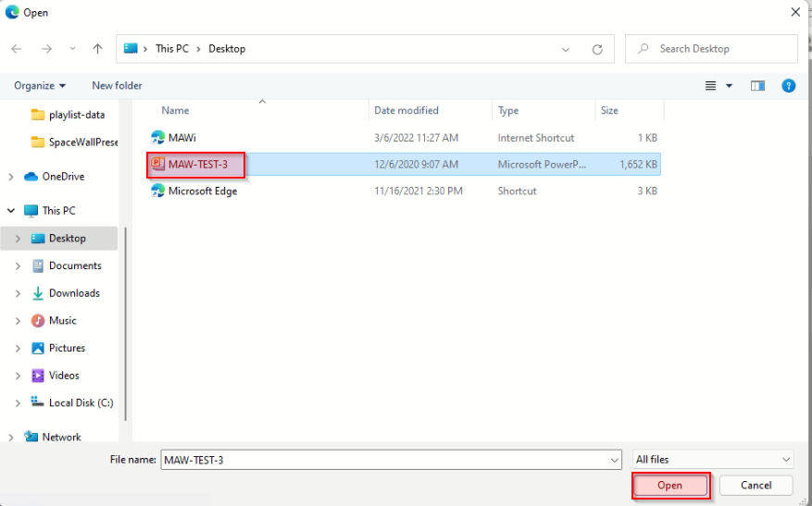Click the Back navigation arrow
Viewport: 812px width, 506px height.
click(x=17, y=49)
